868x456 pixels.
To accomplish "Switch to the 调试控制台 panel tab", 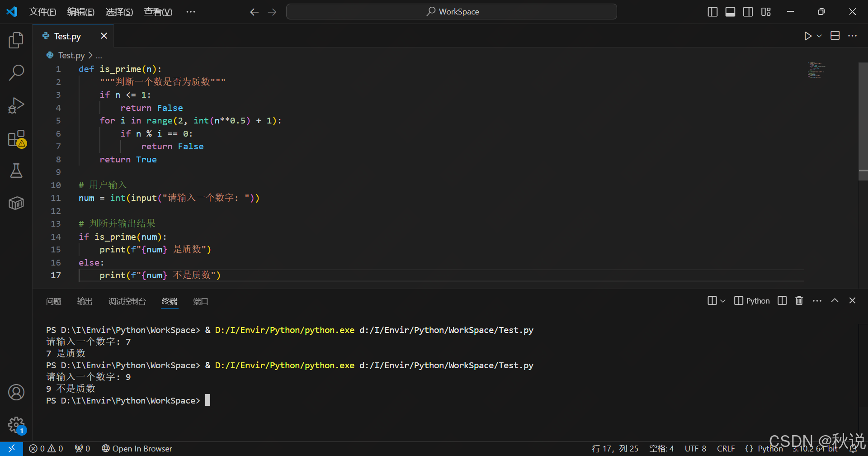I will (127, 301).
